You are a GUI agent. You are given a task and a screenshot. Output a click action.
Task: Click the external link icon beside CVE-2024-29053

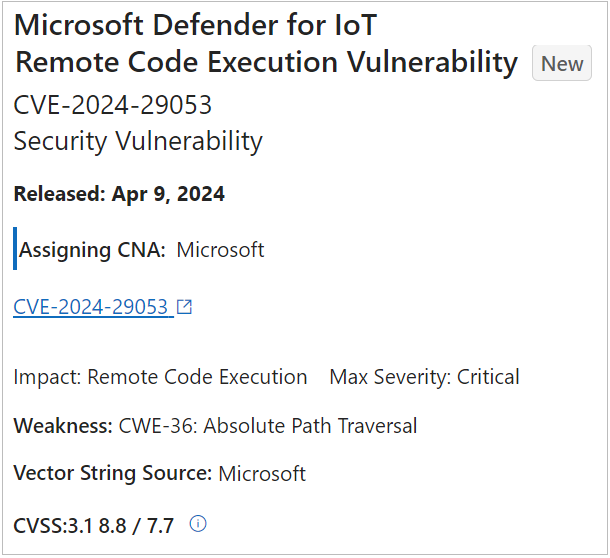click(184, 307)
